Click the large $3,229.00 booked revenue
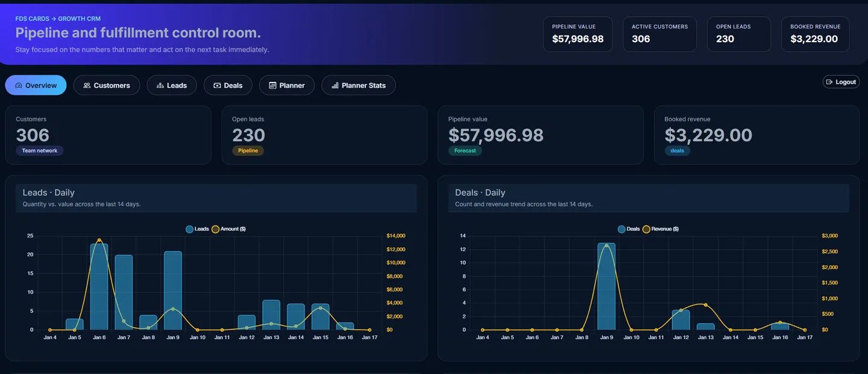The height and width of the screenshot is (374, 868). point(708,135)
